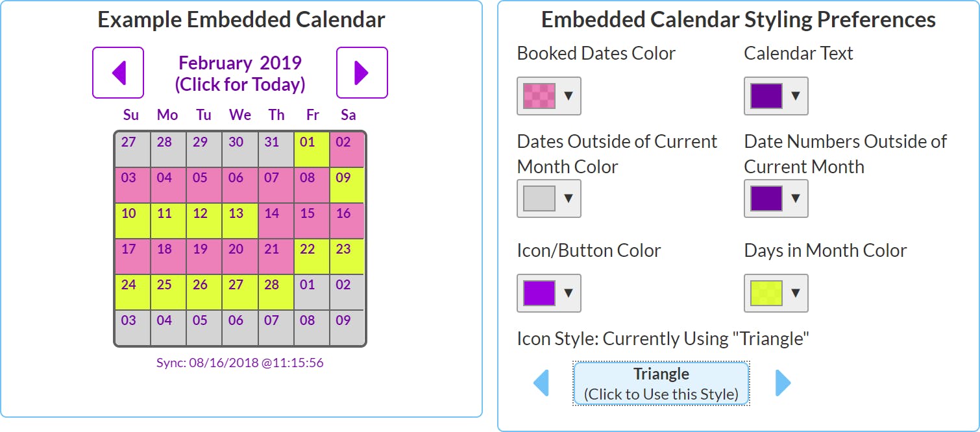Click the previous month triangle arrow
The width and height of the screenshot is (980, 432).
pyautogui.click(x=117, y=73)
